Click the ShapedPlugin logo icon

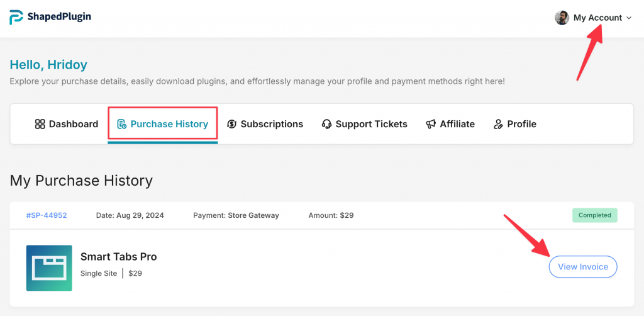pos(16,17)
